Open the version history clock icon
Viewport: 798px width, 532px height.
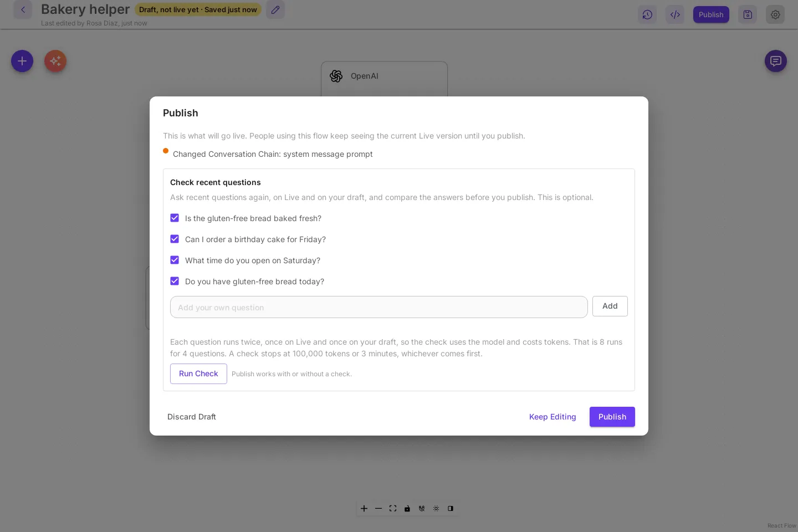647,14
